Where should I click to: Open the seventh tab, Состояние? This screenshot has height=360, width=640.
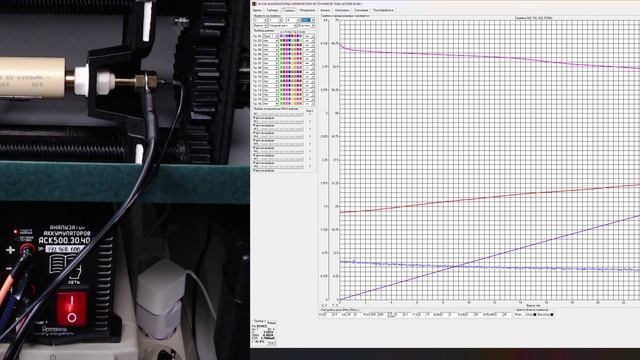pyautogui.click(x=361, y=10)
